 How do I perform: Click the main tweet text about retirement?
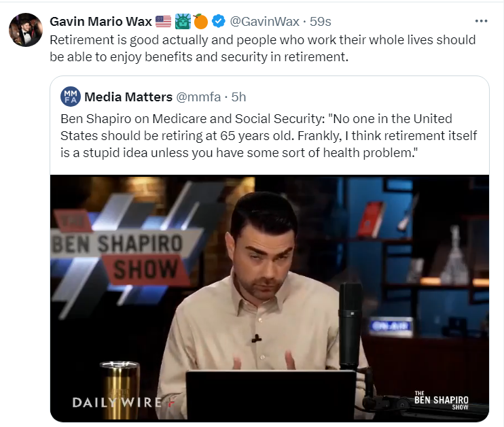pos(263,48)
